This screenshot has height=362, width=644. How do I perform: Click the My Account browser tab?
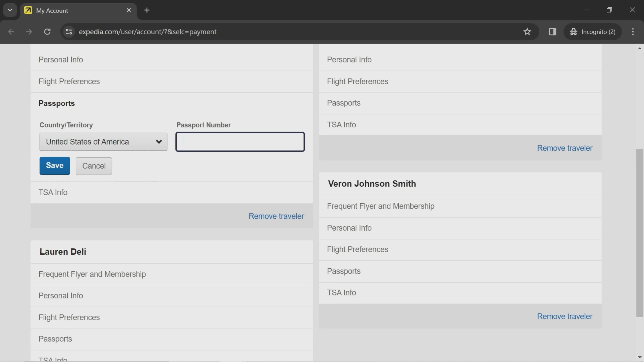click(78, 10)
